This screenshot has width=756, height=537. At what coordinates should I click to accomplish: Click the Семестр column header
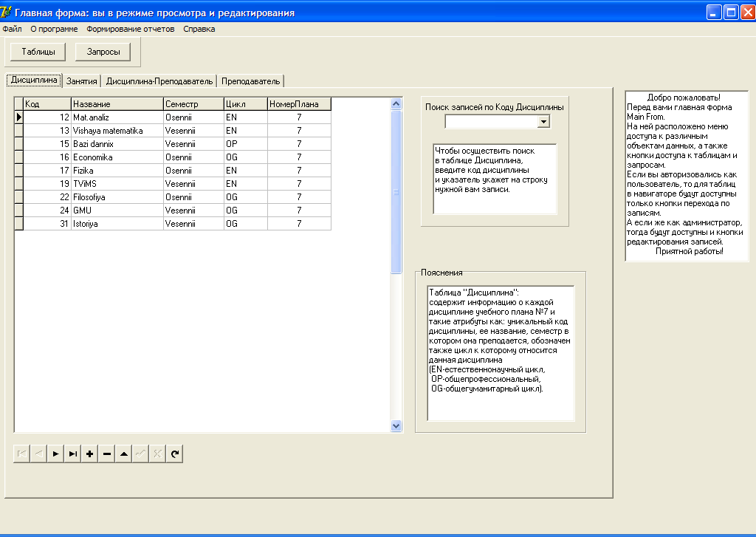(193, 103)
